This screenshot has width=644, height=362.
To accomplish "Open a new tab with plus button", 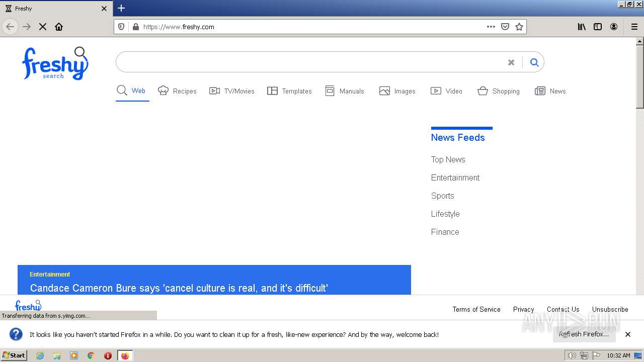I will (121, 8).
